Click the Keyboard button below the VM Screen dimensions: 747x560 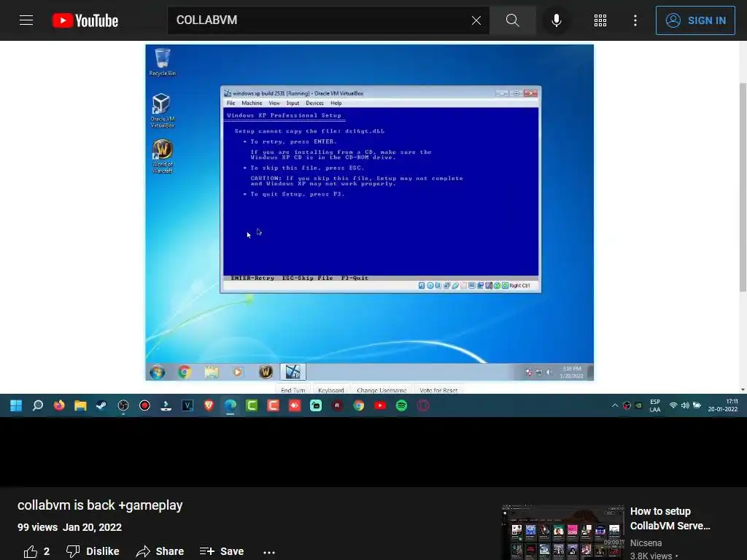(x=330, y=390)
